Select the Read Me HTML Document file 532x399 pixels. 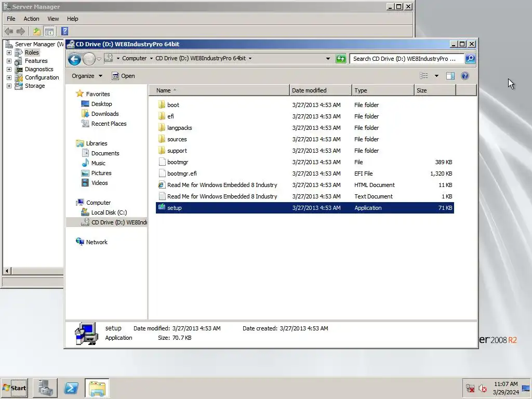pyautogui.click(x=305, y=185)
